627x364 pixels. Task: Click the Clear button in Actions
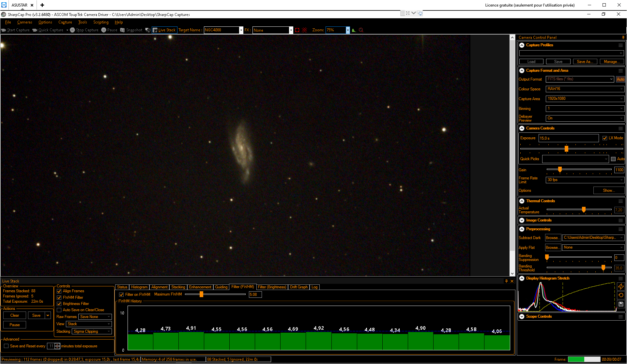pyautogui.click(x=15, y=315)
